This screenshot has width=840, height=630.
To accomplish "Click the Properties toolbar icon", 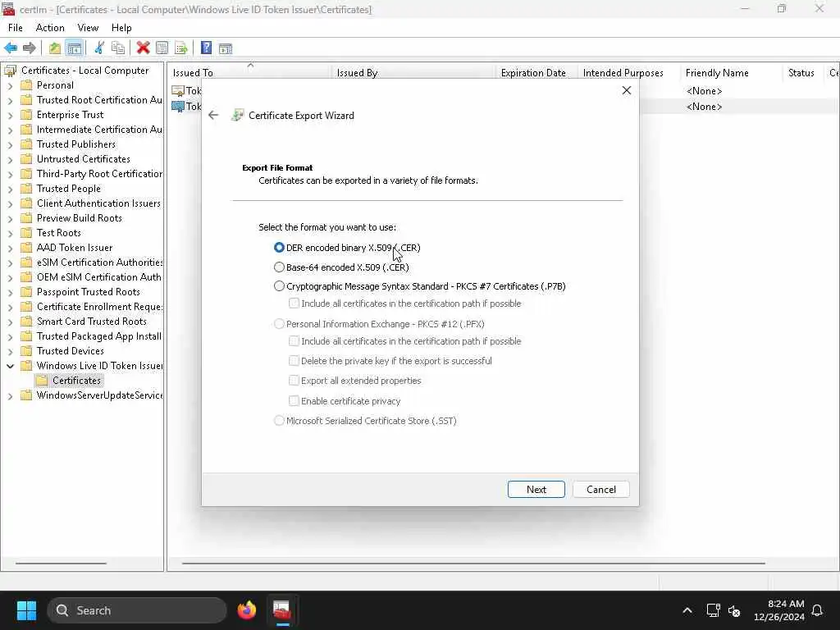I will pyautogui.click(x=162, y=48).
